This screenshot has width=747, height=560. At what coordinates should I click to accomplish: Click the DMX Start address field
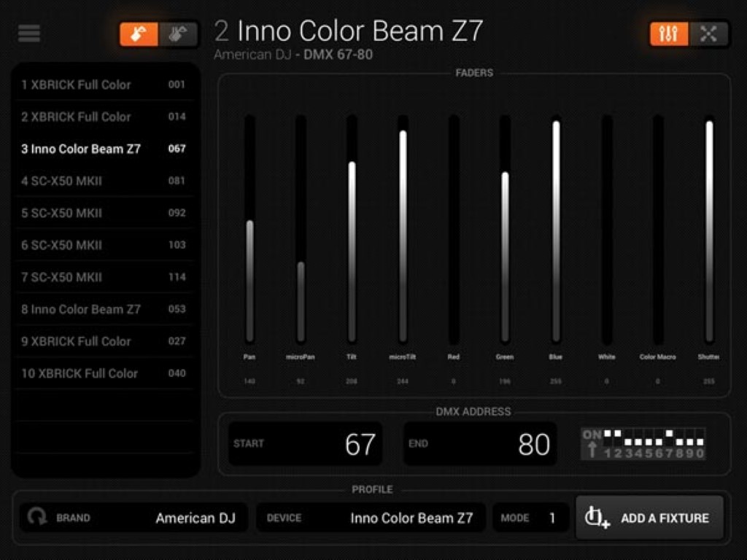pyautogui.click(x=305, y=443)
